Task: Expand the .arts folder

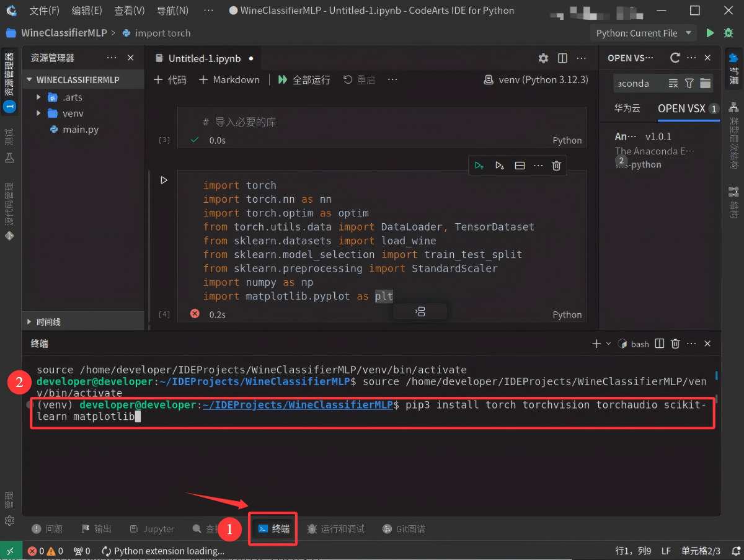Action: pyautogui.click(x=38, y=97)
